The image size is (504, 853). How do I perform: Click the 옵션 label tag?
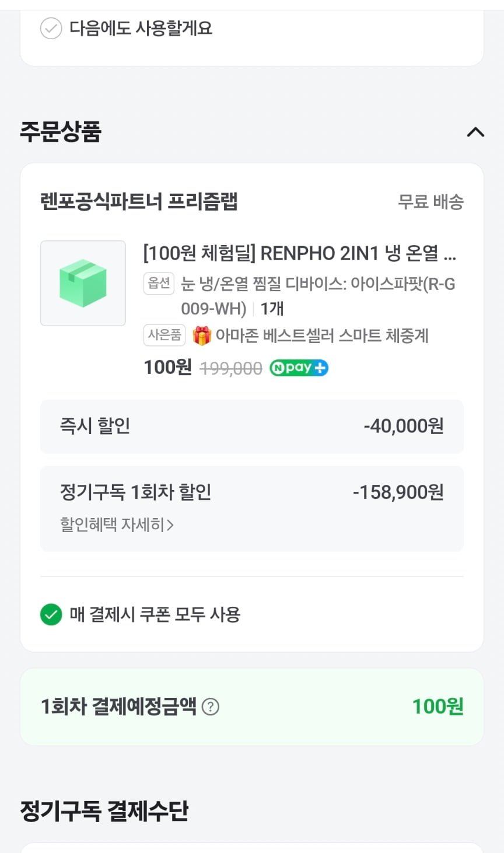click(x=159, y=284)
